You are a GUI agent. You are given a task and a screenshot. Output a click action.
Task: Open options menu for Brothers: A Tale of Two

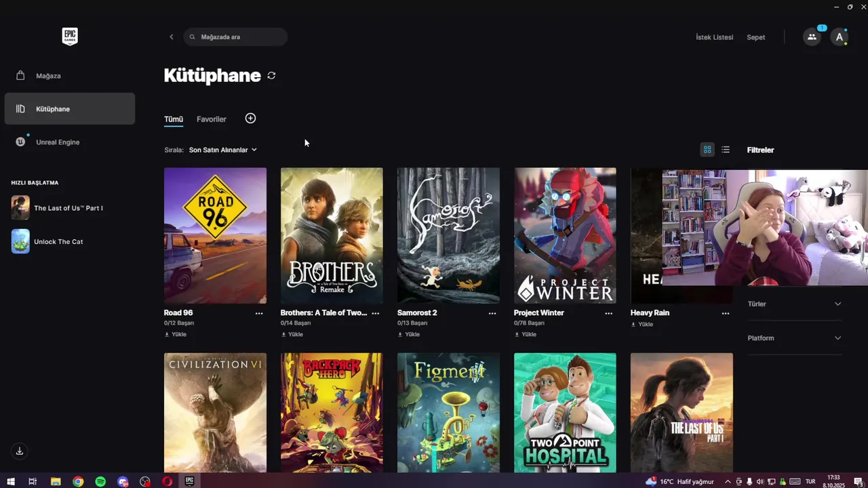click(x=376, y=313)
